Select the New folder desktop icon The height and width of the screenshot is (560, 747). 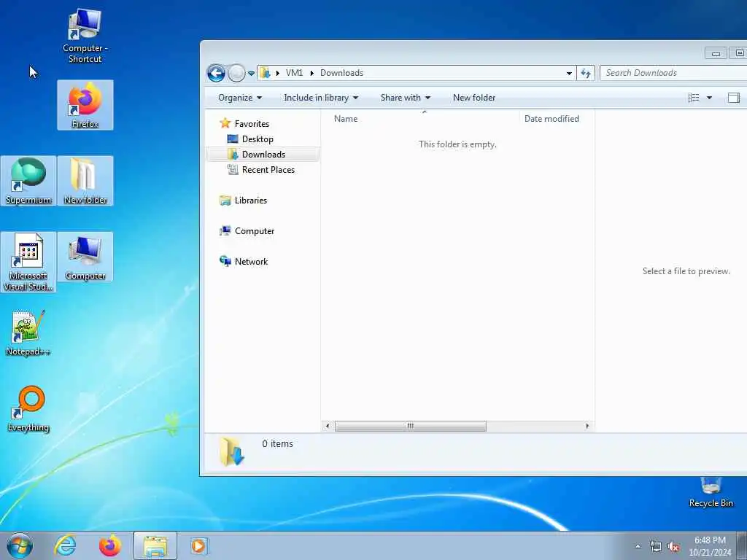point(85,181)
